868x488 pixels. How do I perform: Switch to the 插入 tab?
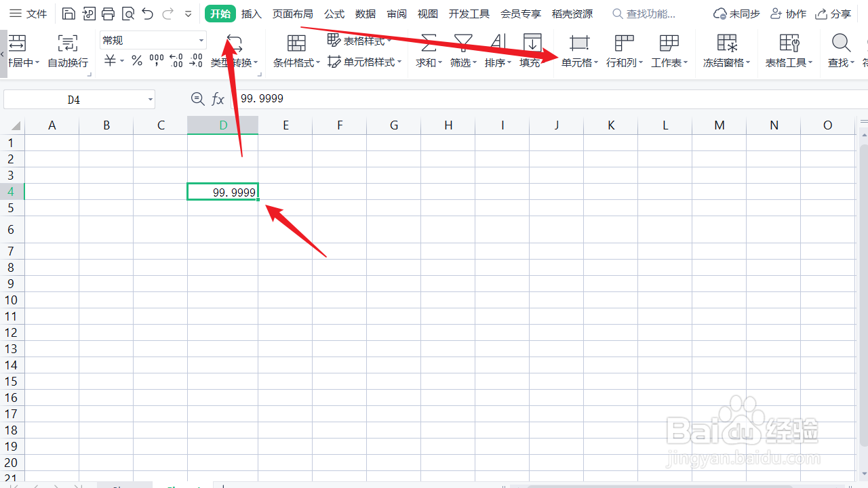tap(252, 14)
